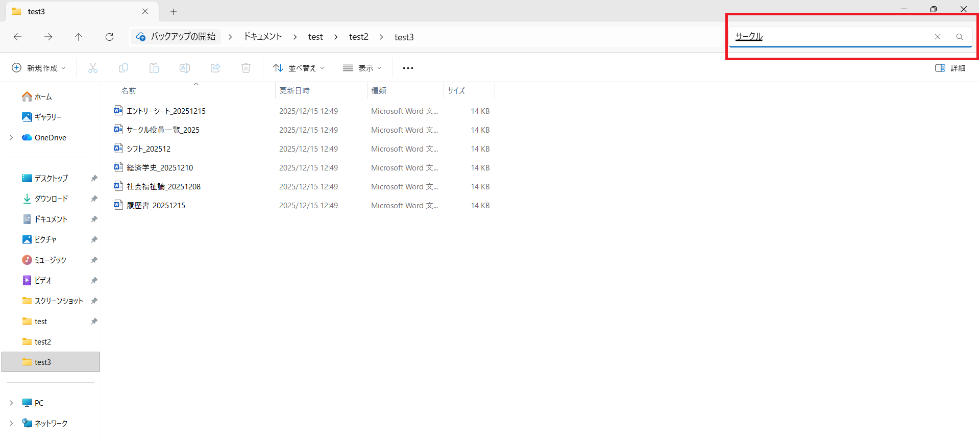Screen dimensions: 980x441
Task: Click the test2 breadcrumb in address bar
Action: [359, 37]
